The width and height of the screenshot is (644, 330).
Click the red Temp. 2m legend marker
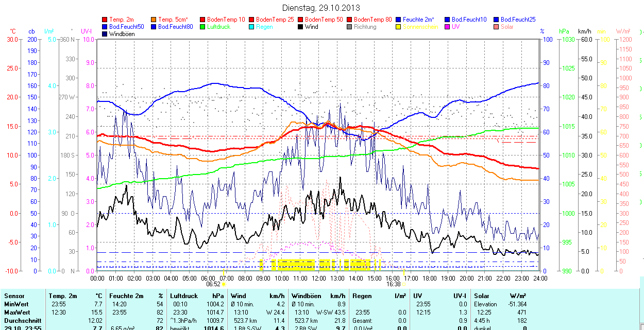[105, 20]
